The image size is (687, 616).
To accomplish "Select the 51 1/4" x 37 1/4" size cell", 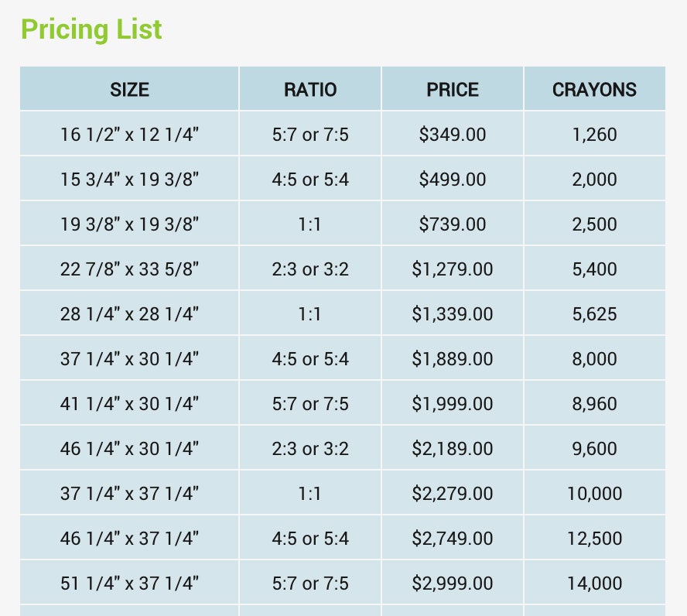I will tap(129, 583).
